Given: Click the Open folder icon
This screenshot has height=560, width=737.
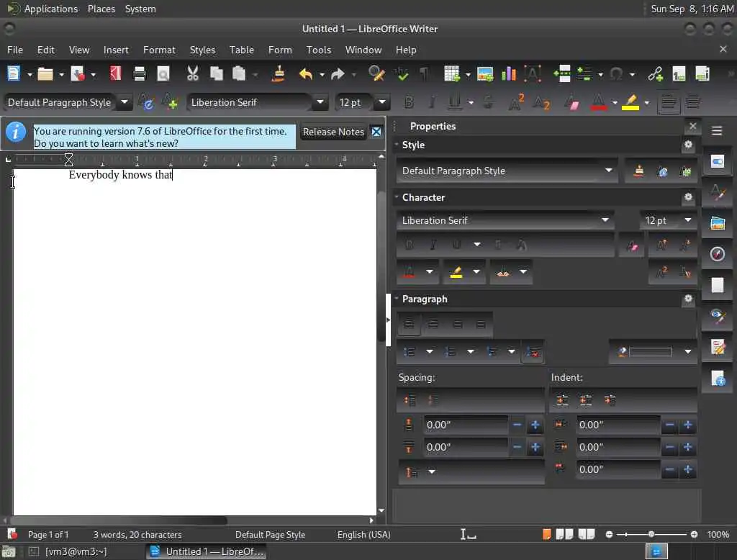Looking at the screenshot, I should (x=45, y=74).
